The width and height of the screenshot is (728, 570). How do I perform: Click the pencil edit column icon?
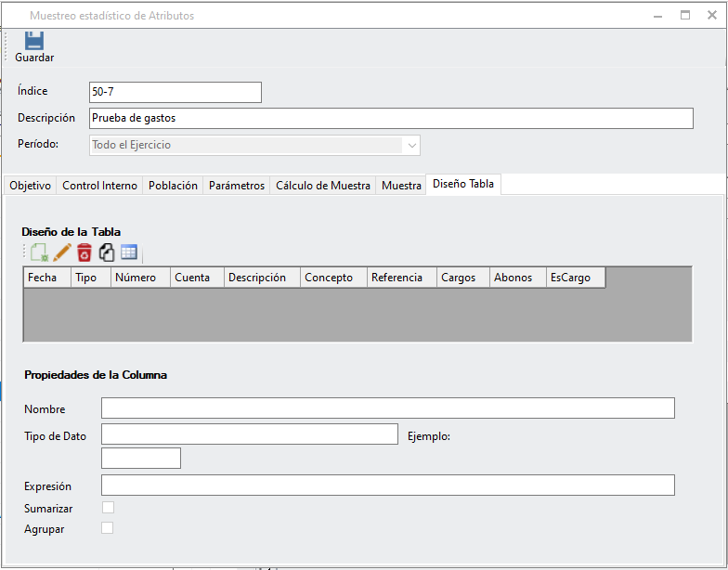[62, 253]
